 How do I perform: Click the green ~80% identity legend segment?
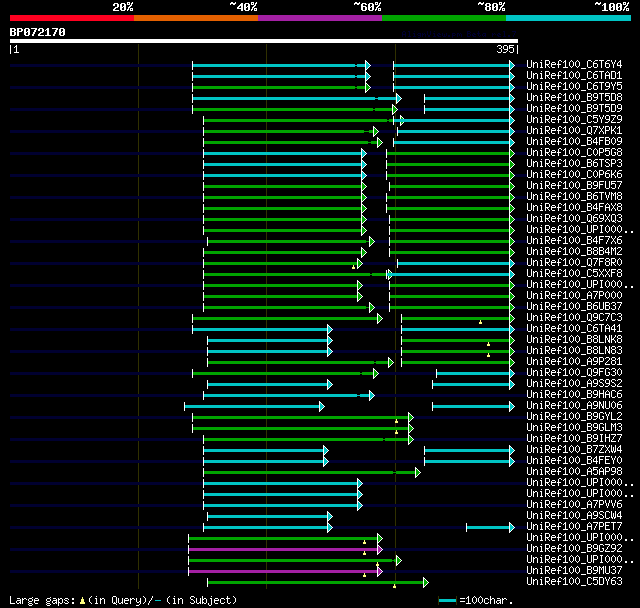pos(444,18)
